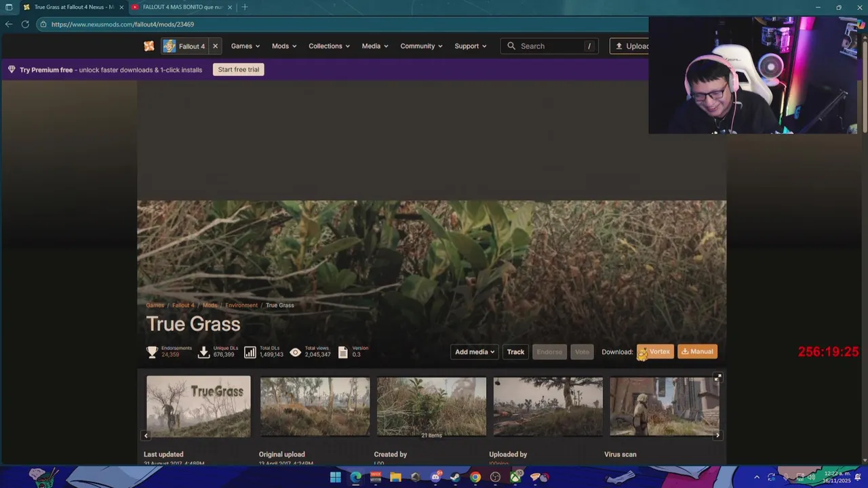
Task: Show hidden system tray icons
Action: tap(757, 477)
